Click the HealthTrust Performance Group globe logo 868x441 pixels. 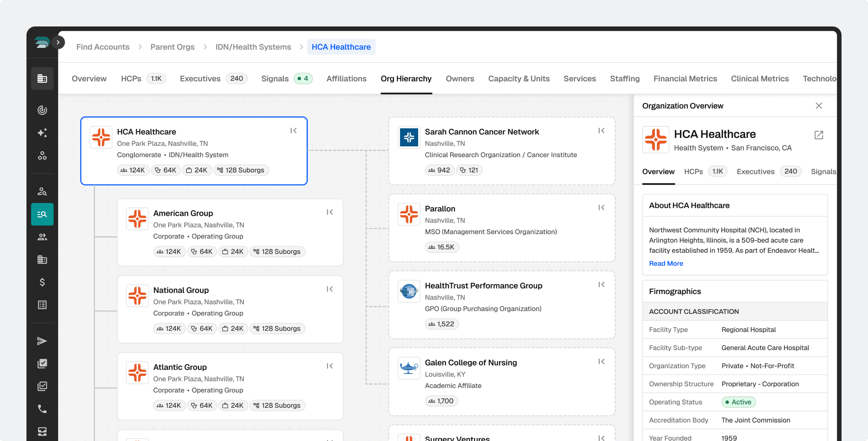click(x=409, y=291)
